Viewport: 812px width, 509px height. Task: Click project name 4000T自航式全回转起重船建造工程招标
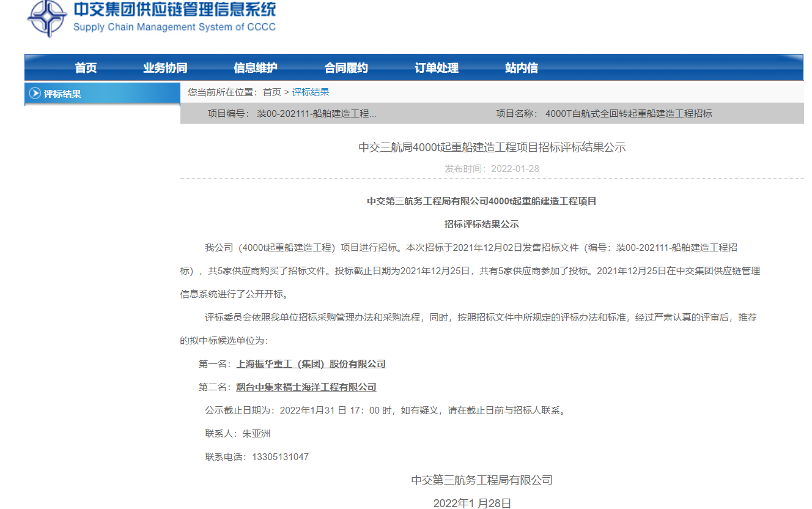point(629,114)
